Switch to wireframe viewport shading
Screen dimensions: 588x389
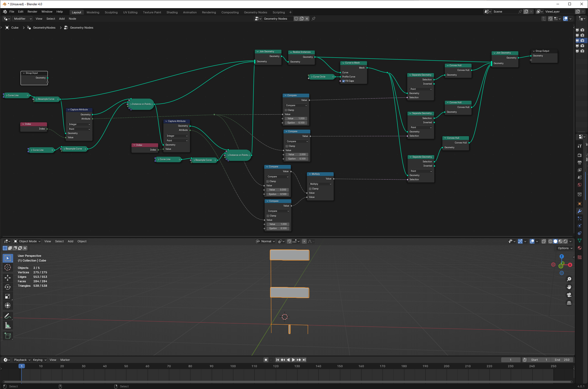tap(550, 241)
